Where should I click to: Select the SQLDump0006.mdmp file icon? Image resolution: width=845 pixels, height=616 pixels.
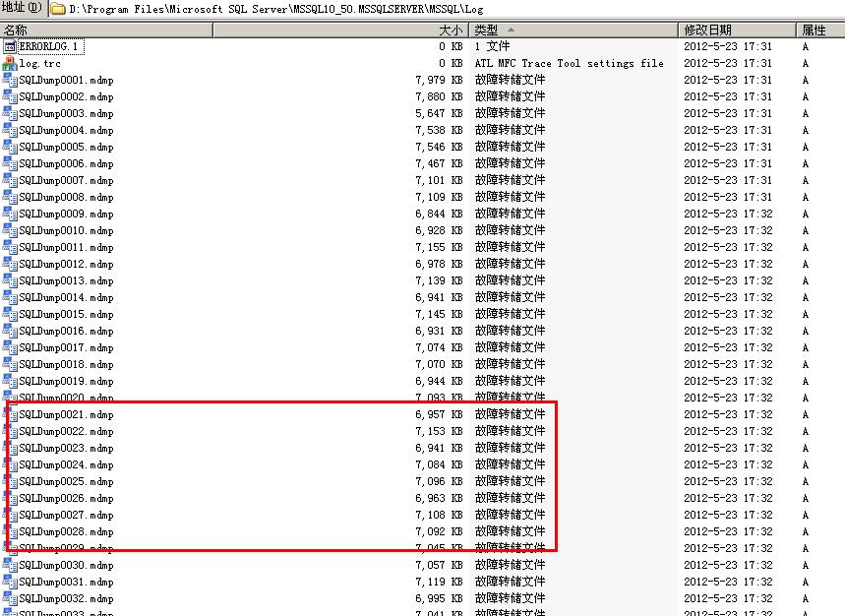10,163
